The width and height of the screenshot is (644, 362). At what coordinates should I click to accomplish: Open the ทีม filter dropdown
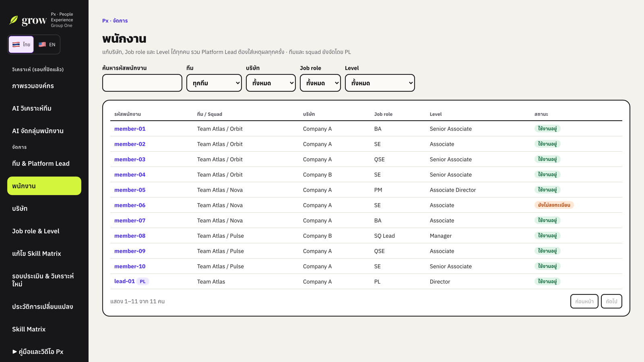tap(214, 83)
